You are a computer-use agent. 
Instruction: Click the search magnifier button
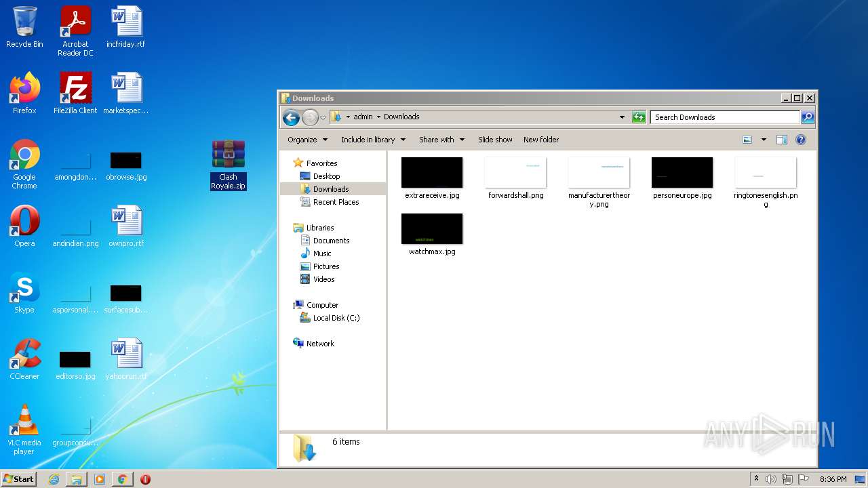click(808, 117)
